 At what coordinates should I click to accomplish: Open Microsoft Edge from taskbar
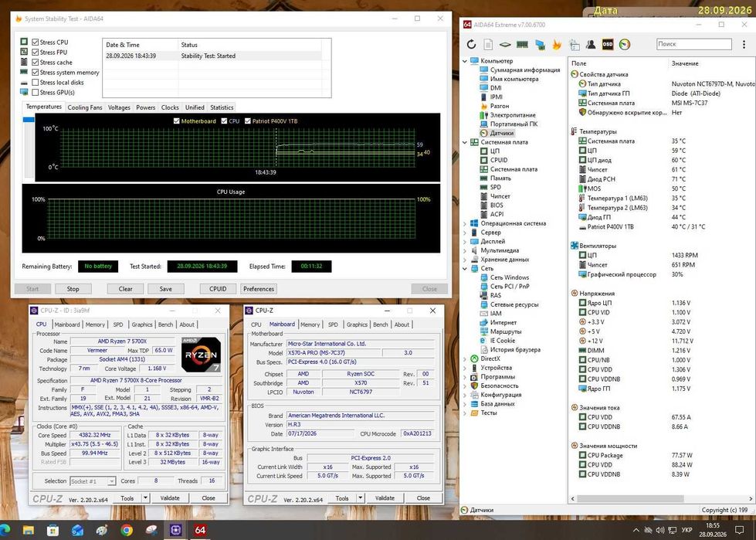[5, 530]
